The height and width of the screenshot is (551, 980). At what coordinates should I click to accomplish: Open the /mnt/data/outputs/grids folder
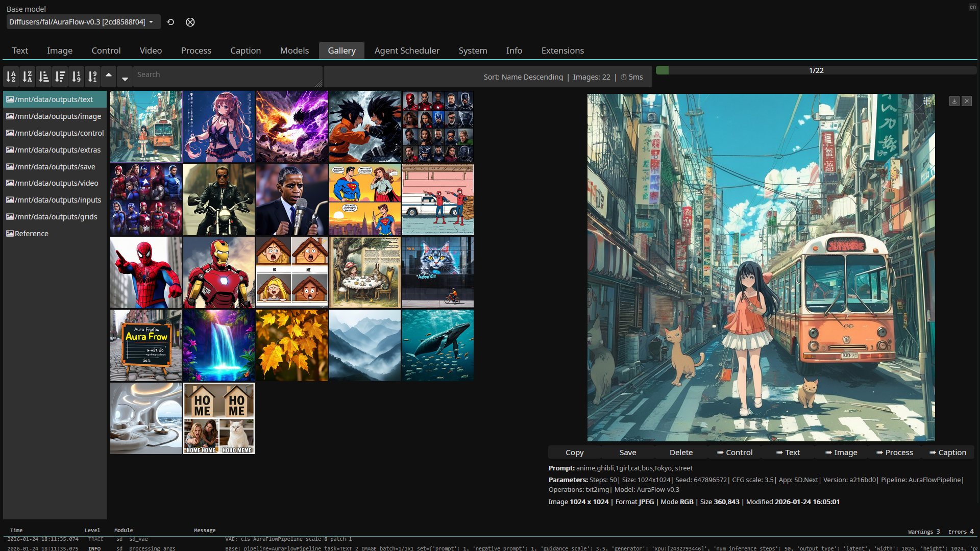coord(56,217)
